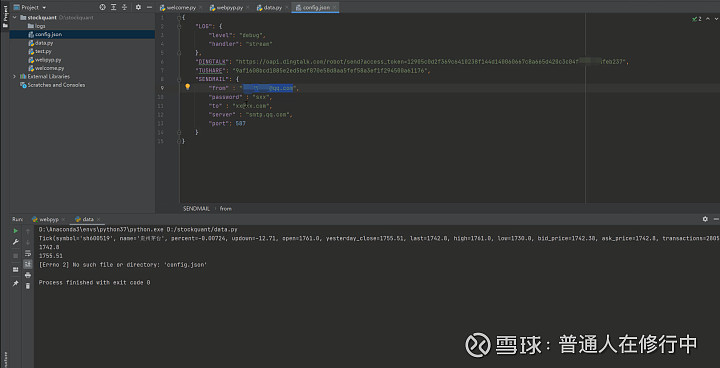Close the data.py editor tab
This screenshot has width=720, height=368.
[287, 8]
